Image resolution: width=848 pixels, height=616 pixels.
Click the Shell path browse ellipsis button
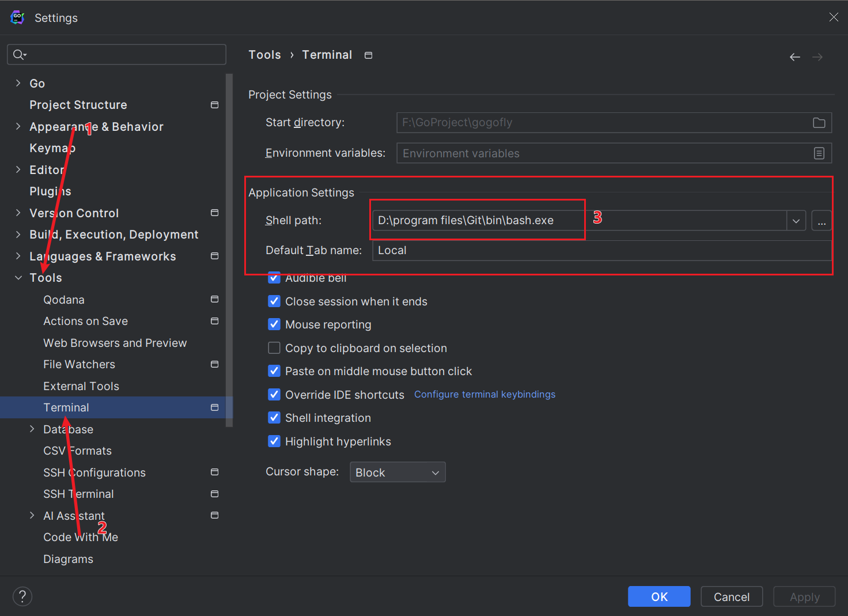pyautogui.click(x=821, y=221)
